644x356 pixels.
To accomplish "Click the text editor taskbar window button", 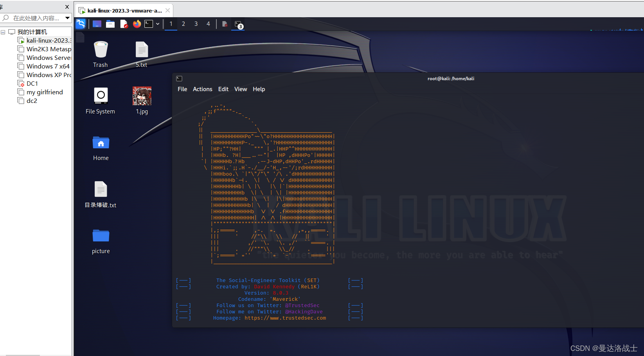I will 225,24.
